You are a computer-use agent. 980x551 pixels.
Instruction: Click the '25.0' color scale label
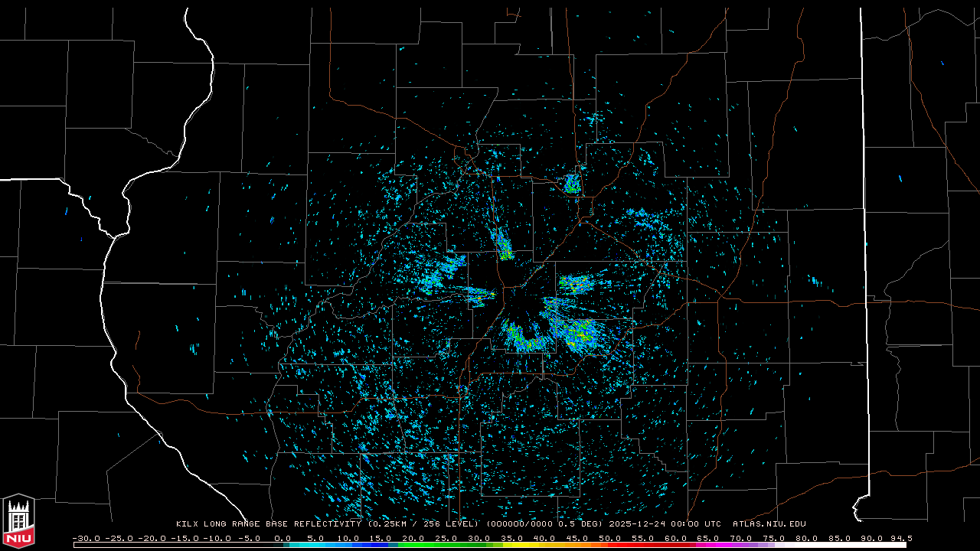(446, 538)
